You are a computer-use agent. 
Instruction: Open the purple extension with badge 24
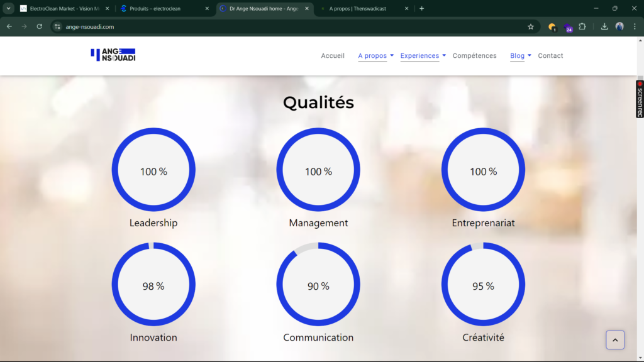pyautogui.click(x=568, y=28)
